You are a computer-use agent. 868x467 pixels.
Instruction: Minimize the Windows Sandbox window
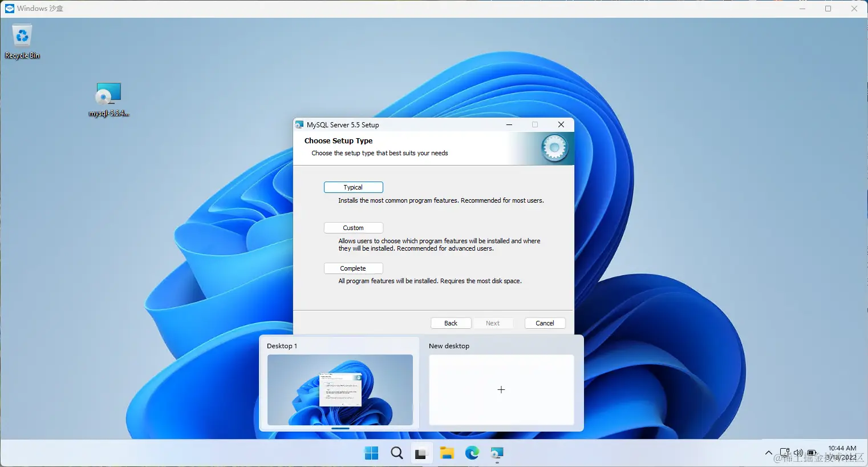click(802, 9)
